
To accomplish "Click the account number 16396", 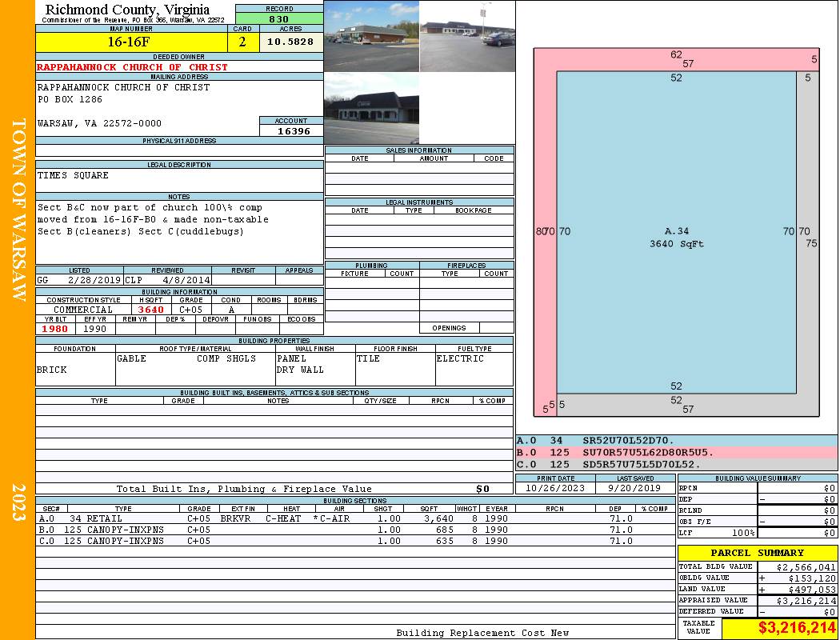I will [292, 131].
